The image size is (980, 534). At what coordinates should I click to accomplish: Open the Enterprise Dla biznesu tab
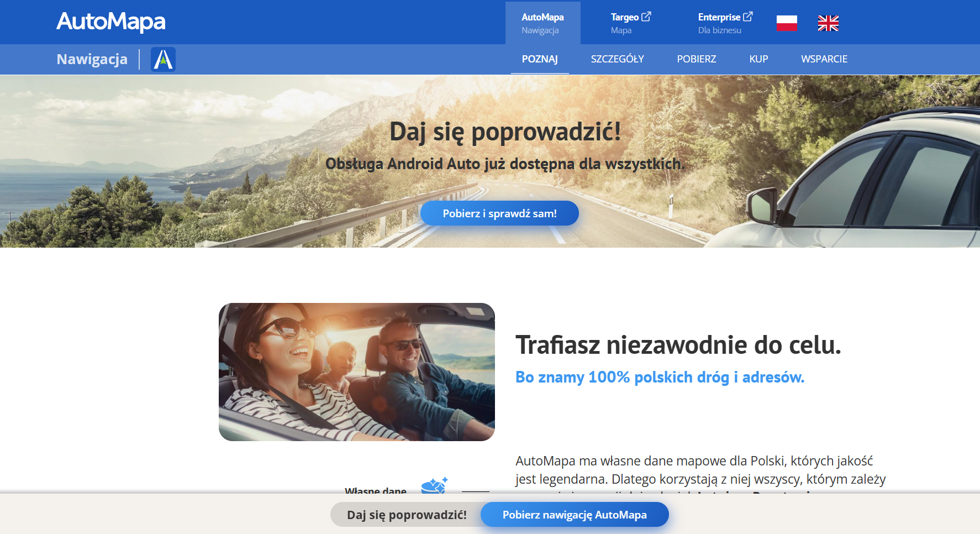coord(725,23)
